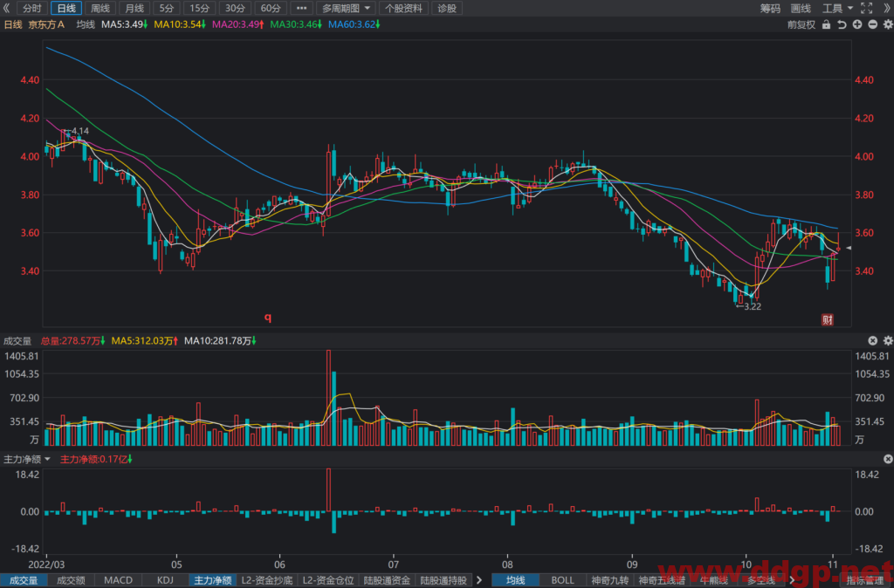Click 总量:278.57万 volume value

[73, 341]
